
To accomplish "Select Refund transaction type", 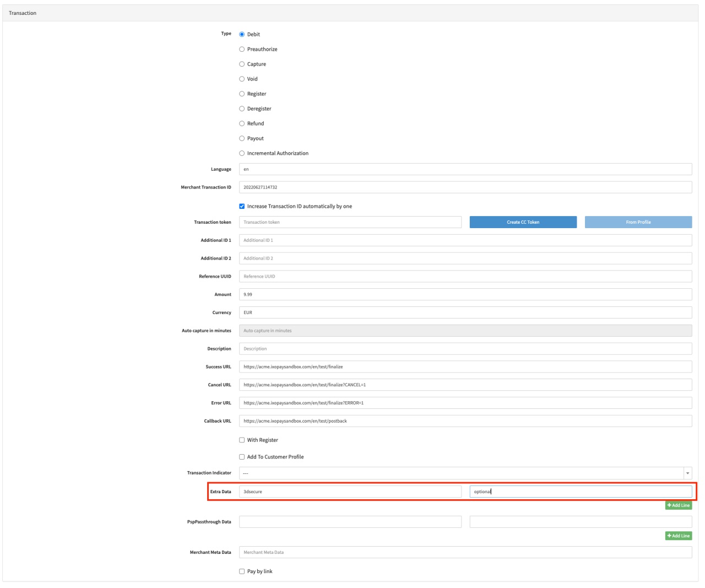I will 242,123.
